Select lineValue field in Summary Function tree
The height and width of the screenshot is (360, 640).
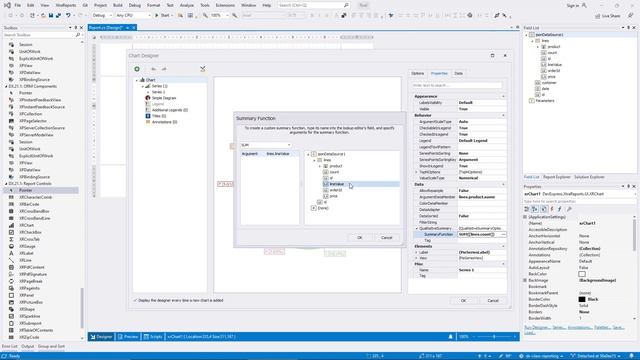click(337, 184)
